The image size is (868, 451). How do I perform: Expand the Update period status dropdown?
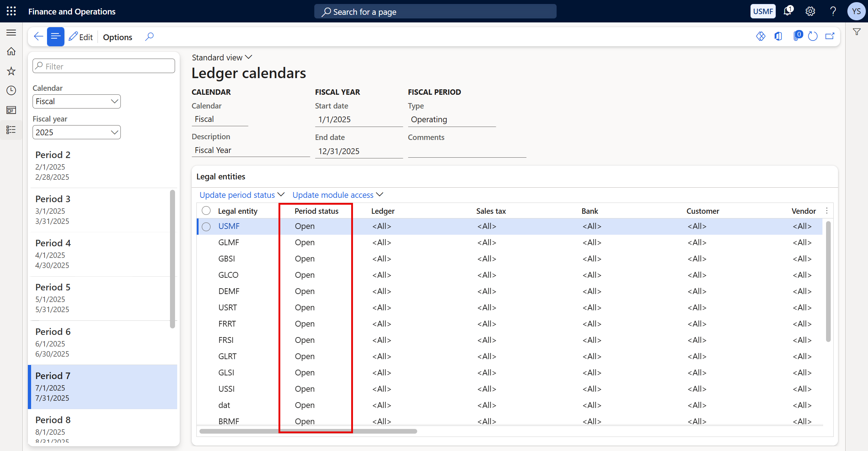coord(241,195)
